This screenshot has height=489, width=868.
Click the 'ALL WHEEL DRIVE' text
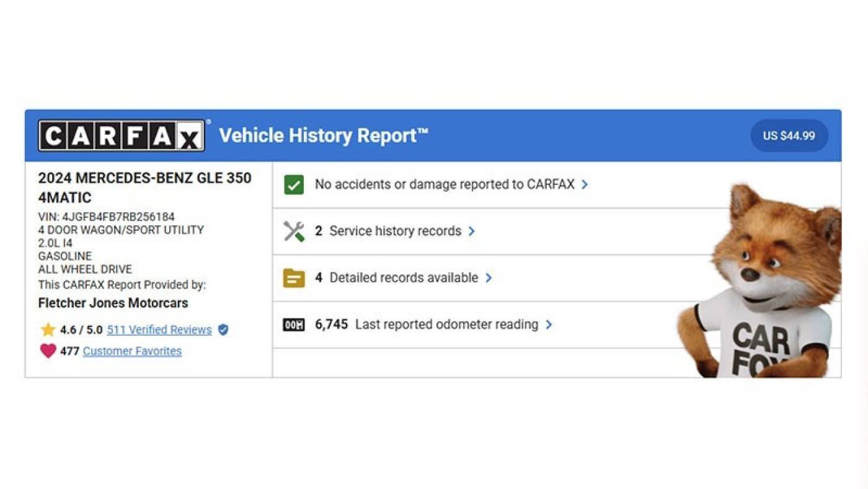[85, 269]
